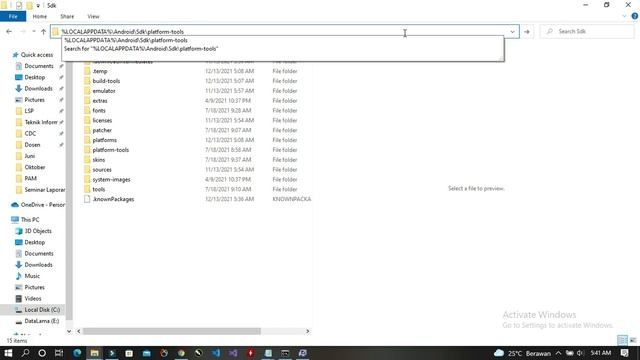Open recent locations dropdown arrow
The width and height of the screenshot is (640, 360).
pyautogui.click(x=34, y=31)
